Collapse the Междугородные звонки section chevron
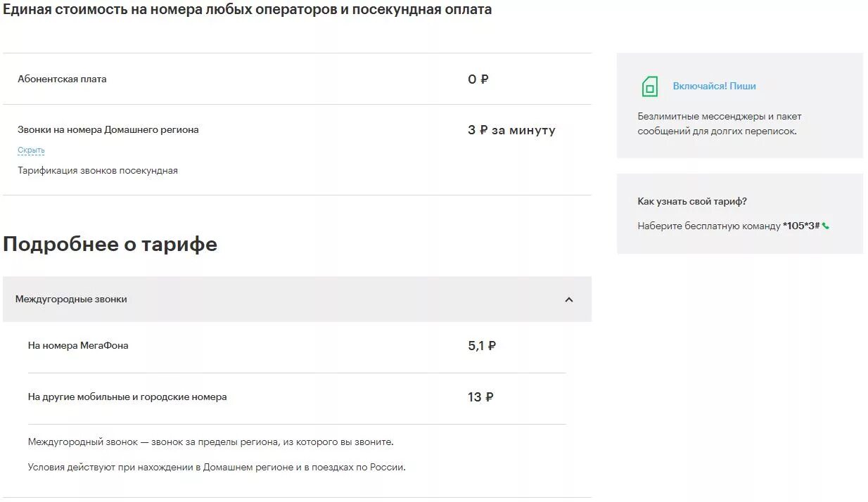868x502 pixels. point(569,300)
